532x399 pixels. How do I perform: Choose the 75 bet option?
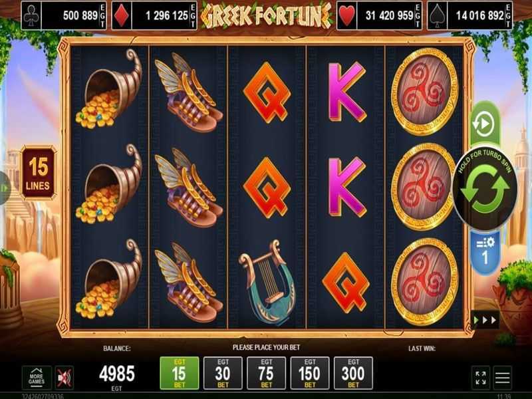pos(266,373)
